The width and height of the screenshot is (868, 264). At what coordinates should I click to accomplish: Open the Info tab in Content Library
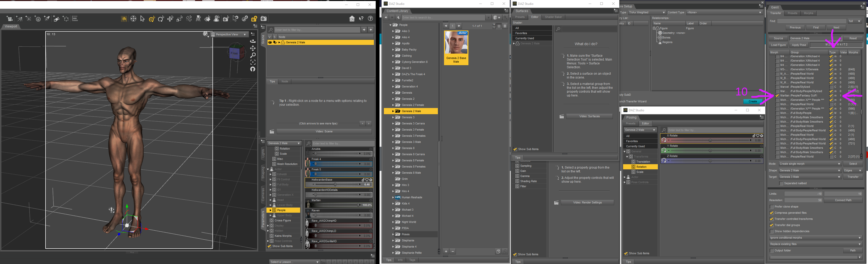coord(400,260)
